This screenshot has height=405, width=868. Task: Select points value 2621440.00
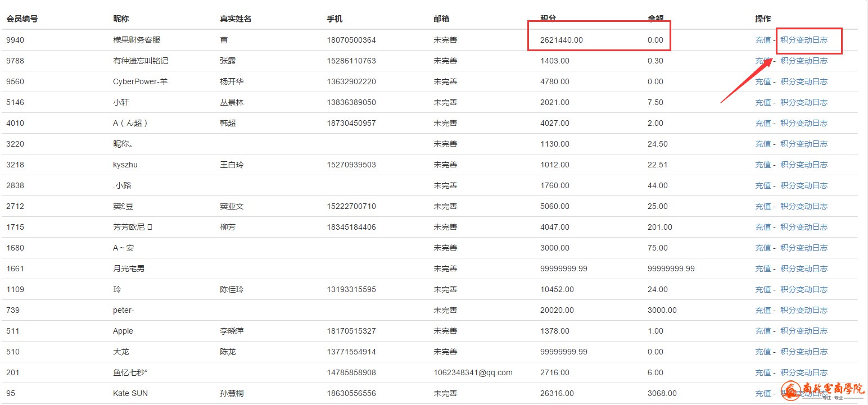pyautogui.click(x=561, y=40)
